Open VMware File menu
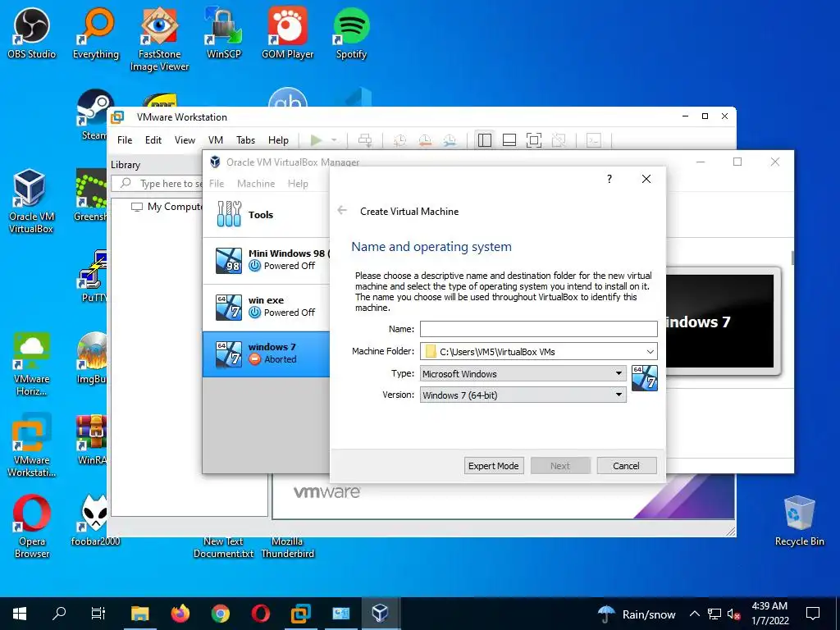Screen dimensions: 840x630 125,139
